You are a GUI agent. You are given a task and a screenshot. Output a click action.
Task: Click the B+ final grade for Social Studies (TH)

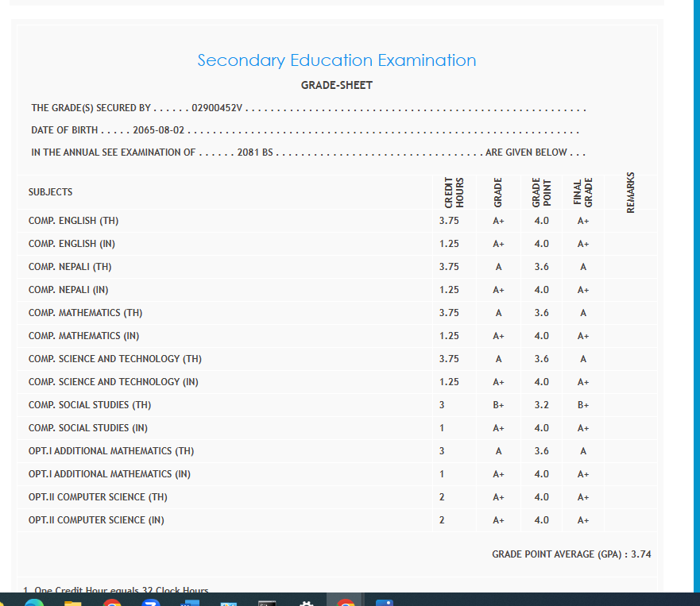[583, 405]
